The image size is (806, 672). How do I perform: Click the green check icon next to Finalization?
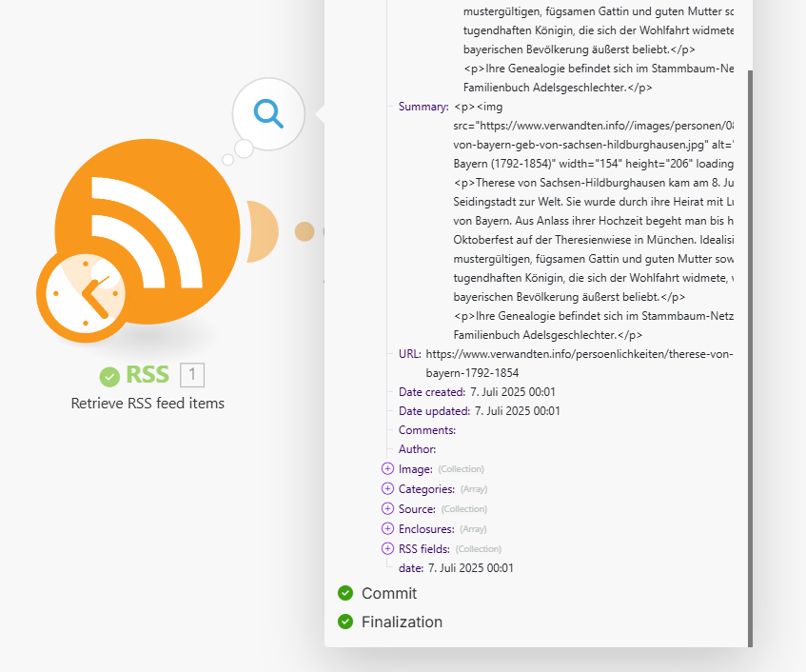345,623
